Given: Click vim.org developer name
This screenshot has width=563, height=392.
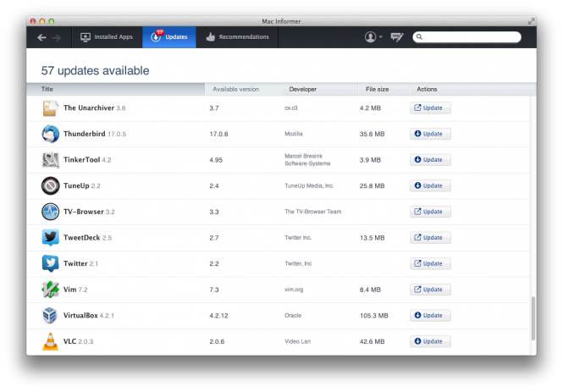Looking at the screenshot, I should 294,290.
